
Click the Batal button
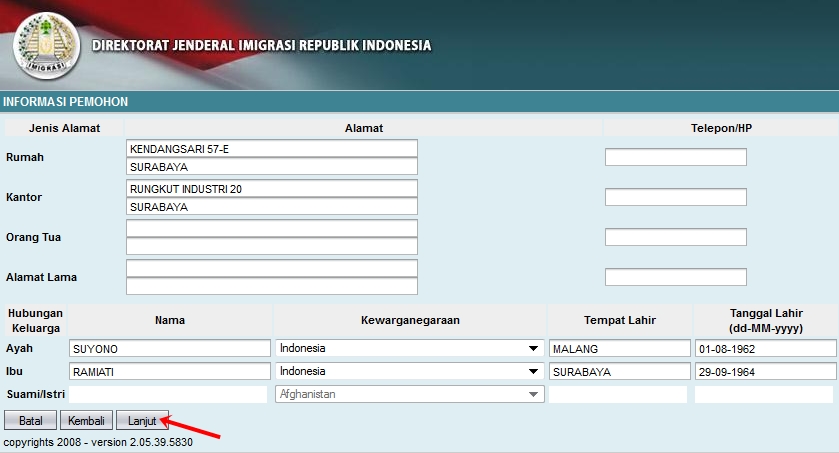(30, 420)
